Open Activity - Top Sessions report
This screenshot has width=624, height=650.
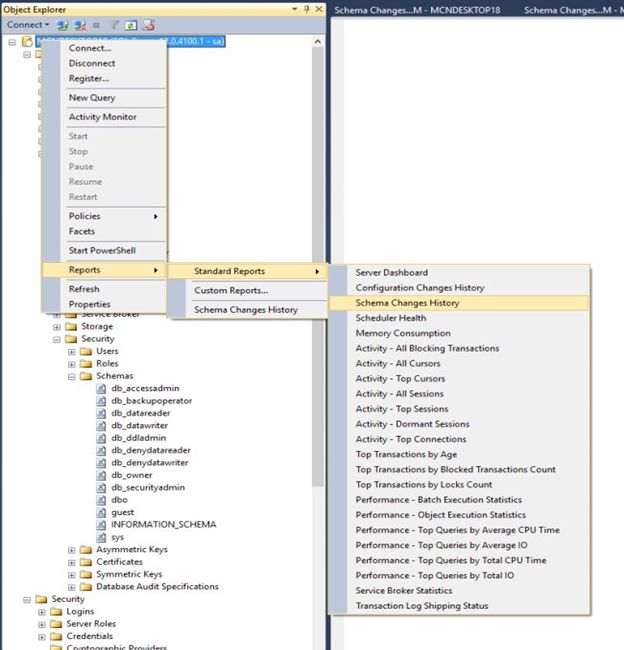coord(459,409)
